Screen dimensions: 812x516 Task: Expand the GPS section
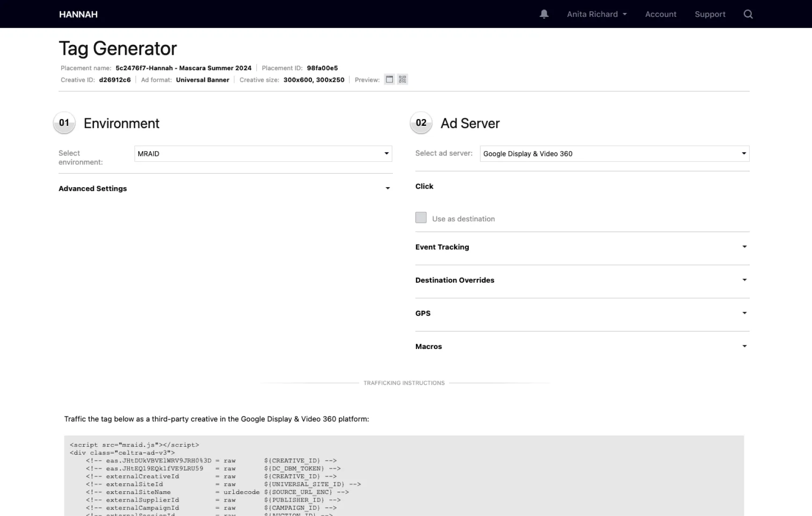point(582,313)
